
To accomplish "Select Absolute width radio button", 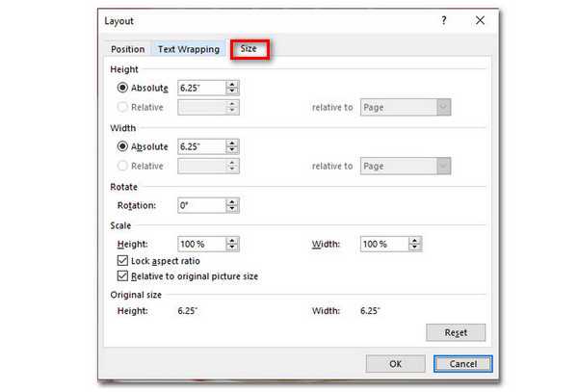I will pyautogui.click(x=121, y=146).
